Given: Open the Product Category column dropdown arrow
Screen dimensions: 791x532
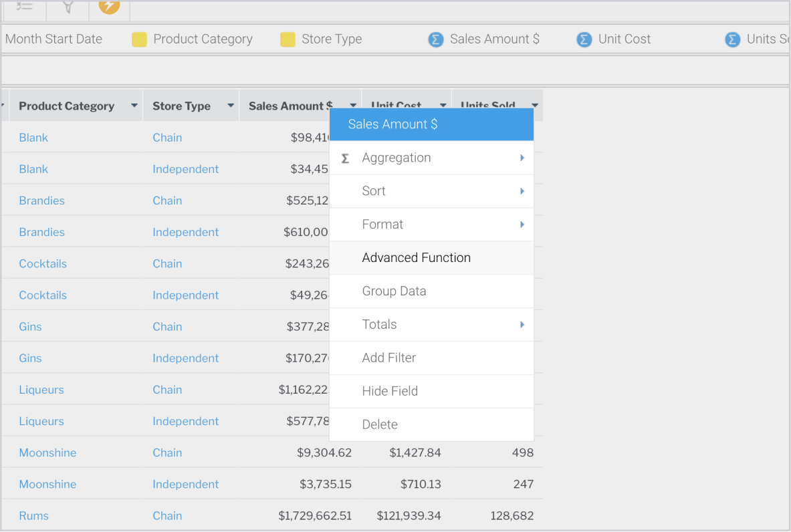Looking at the screenshot, I should coord(134,106).
